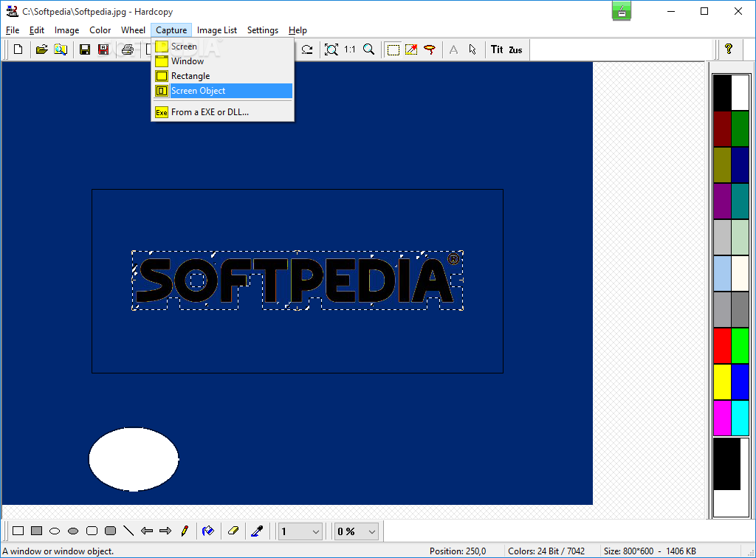This screenshot has height=558, width=756.
Task: Open help with the yellow question mark icon
Action: (729, 49)
